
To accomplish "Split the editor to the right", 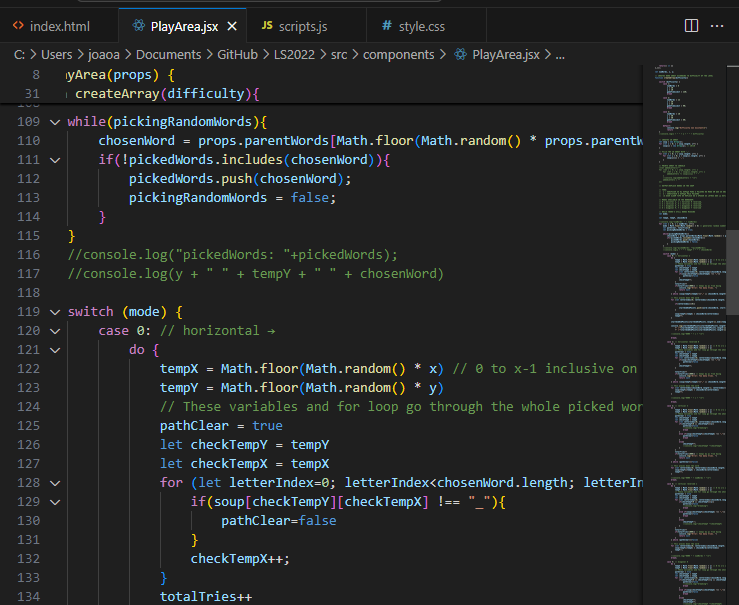I will click(691, 25).
